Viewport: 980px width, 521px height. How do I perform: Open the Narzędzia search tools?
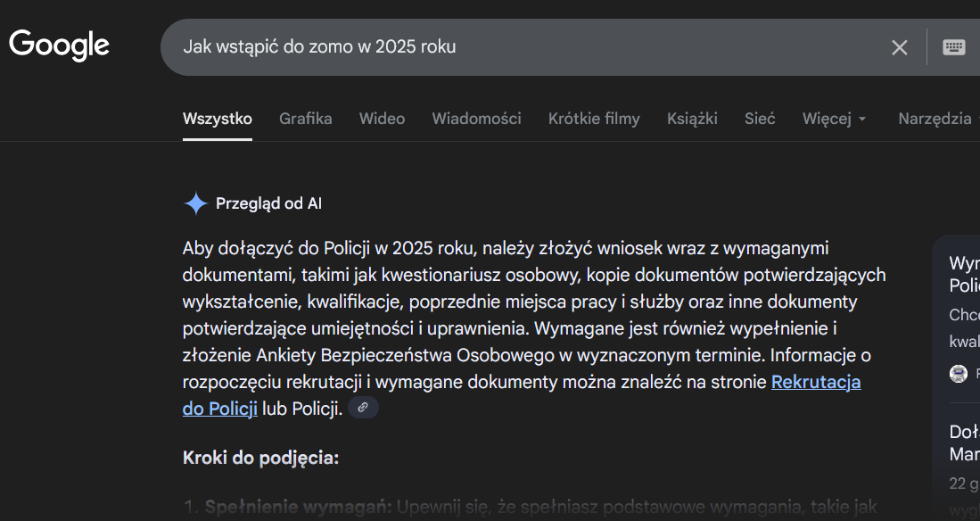[935, 119]
